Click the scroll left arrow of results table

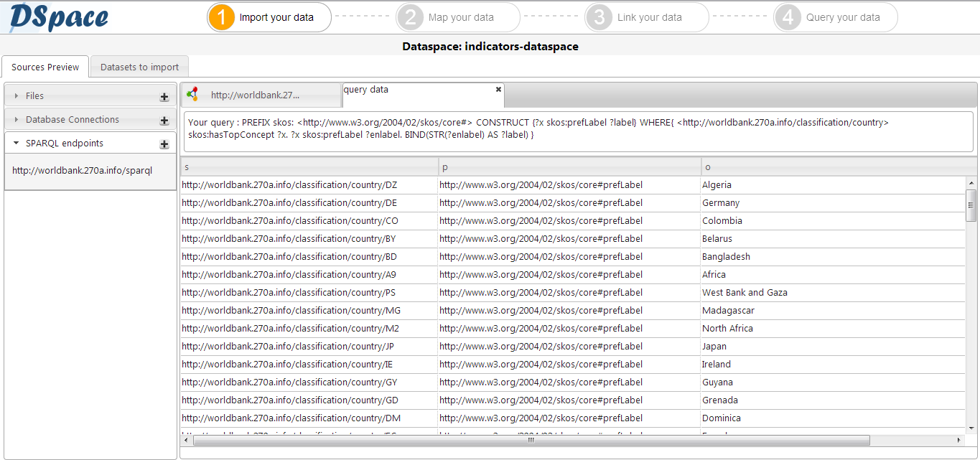pyautogui.click(x=186, y=440)
